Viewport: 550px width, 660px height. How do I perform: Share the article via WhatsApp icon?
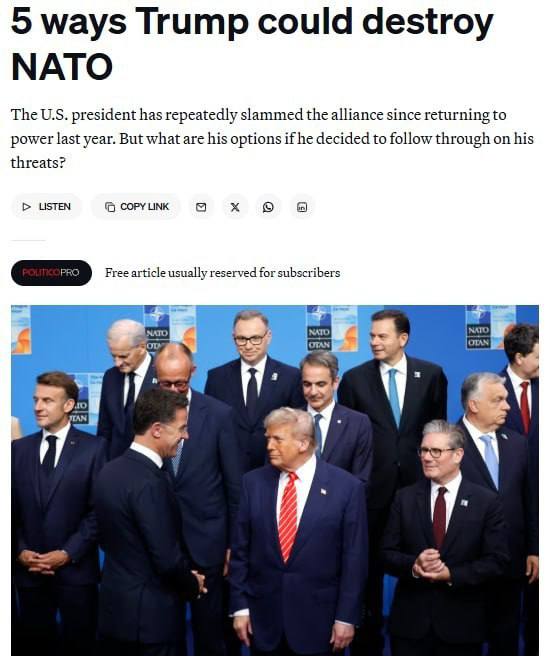pyautogui.click(x=268, y=207)
